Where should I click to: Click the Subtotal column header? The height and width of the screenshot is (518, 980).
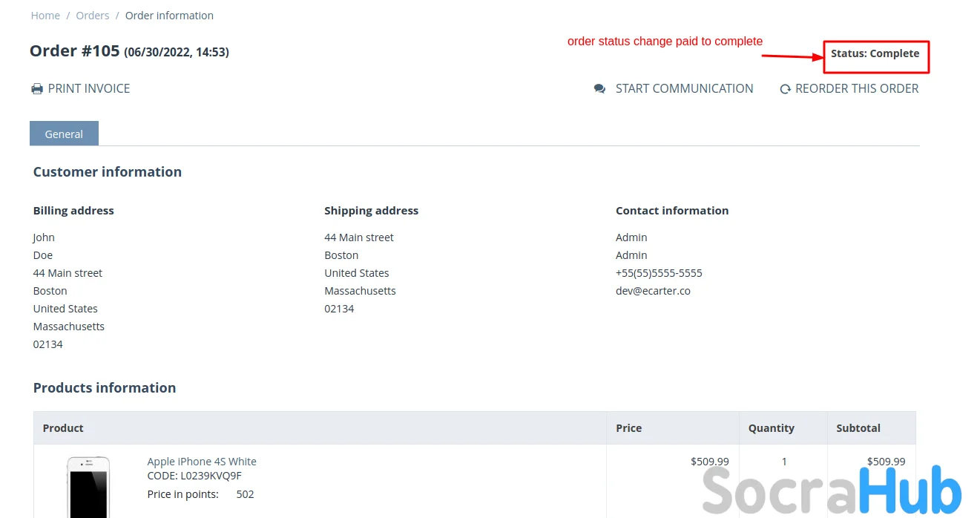point(858,428)
